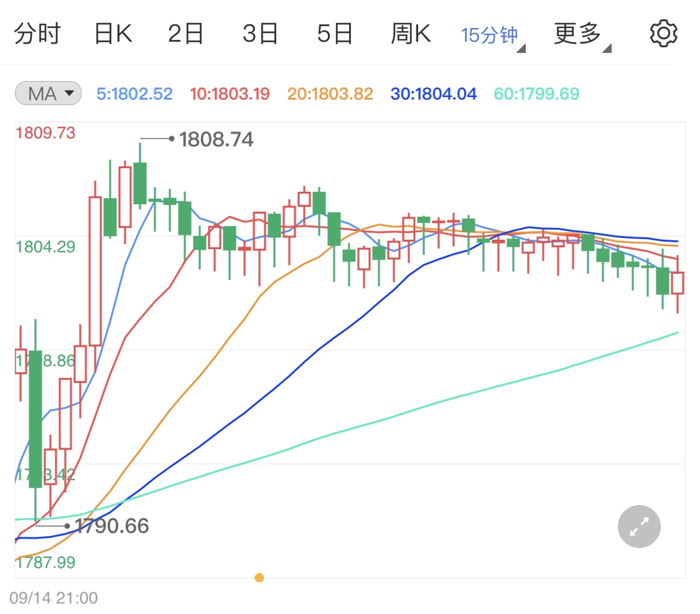Select the MA indicator badge
Image resolution: width=700 pixels, height=614 pixels.
click(48, 93)
